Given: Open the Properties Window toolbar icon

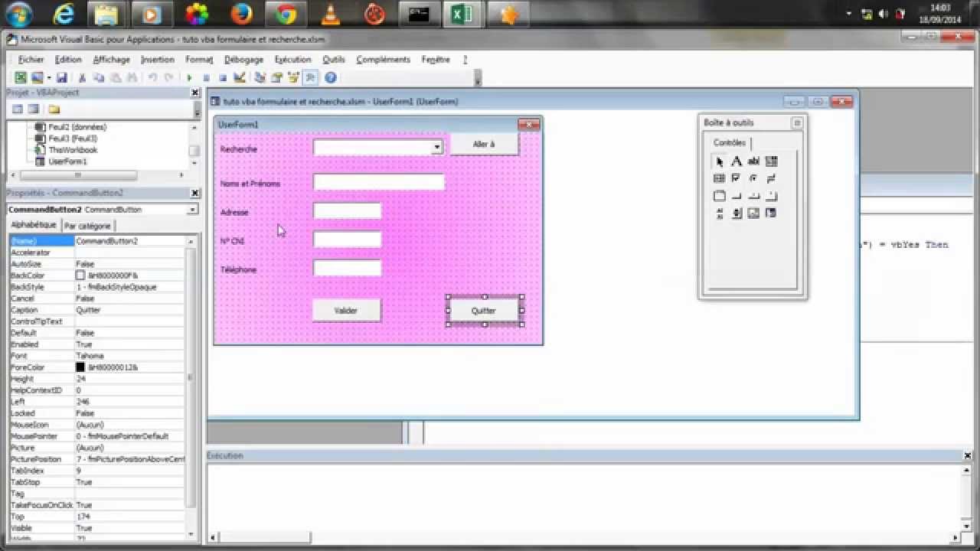Looking at the screenshot, I should (x=276, y=77).
